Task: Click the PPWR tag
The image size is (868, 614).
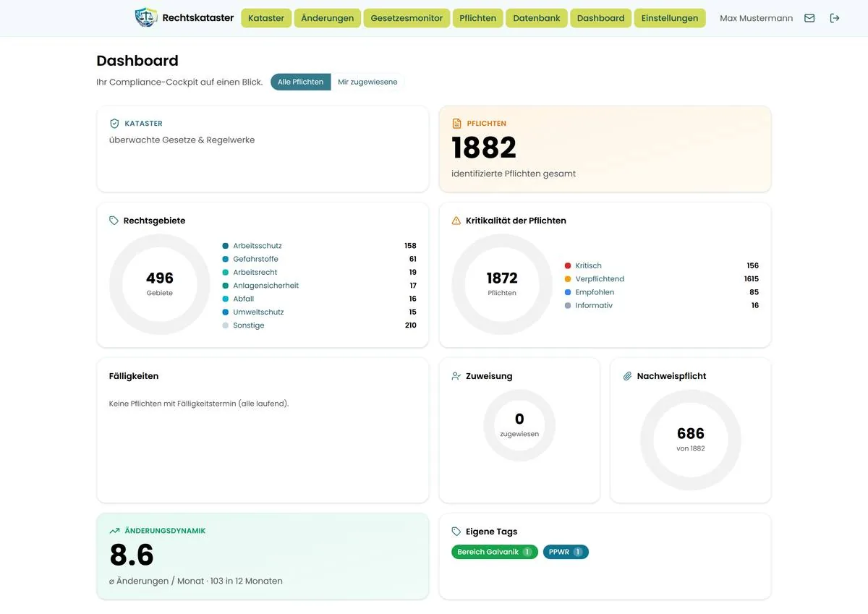Action: pos(566,552)
